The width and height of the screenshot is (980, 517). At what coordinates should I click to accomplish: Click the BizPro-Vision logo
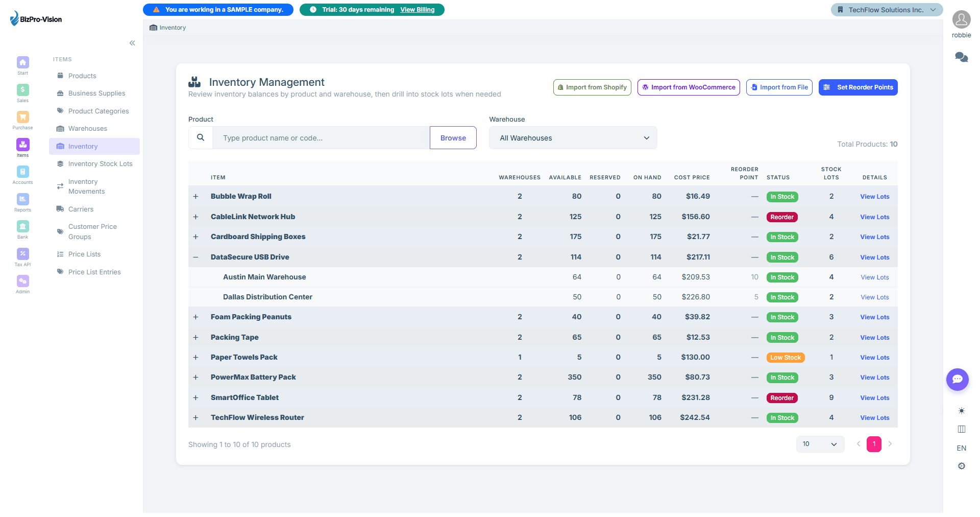36,19
